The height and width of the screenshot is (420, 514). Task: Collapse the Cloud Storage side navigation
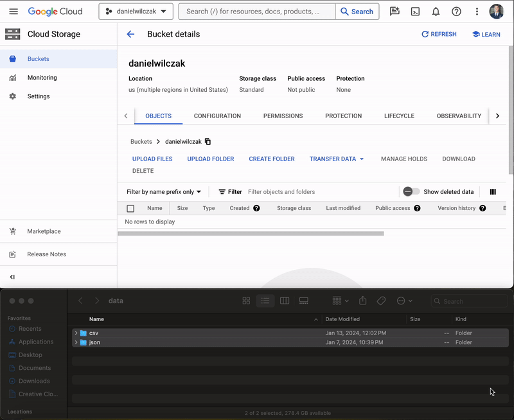pos(12,277)
